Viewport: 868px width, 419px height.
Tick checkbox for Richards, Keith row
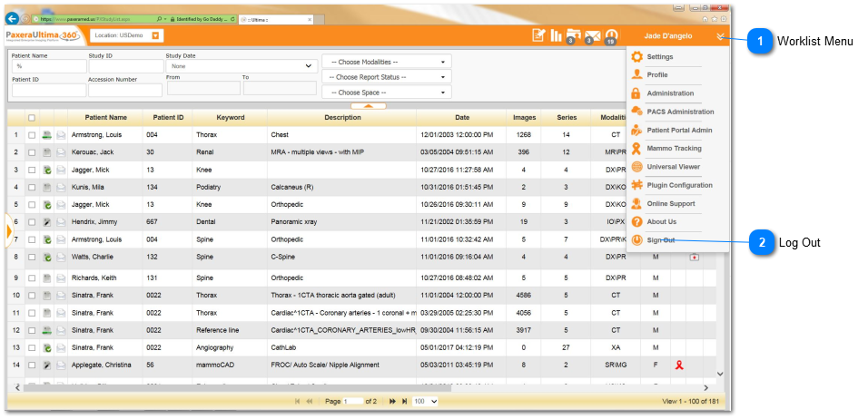tap(32, 278)
